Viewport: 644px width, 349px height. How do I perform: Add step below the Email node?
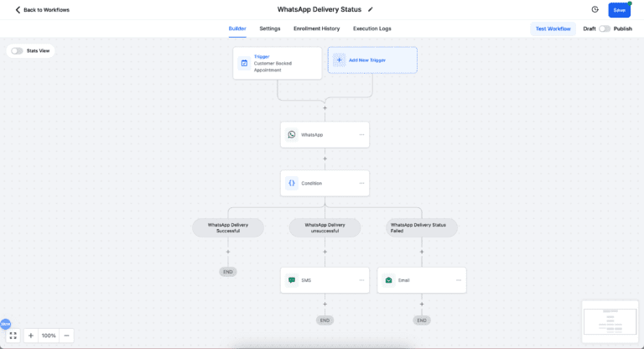(x=422, y=305)
